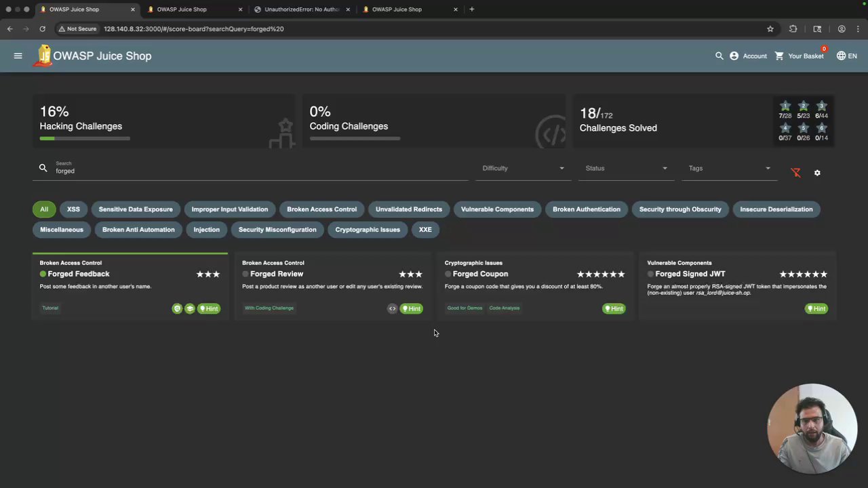Screen dimensions: 868x488
Task: Click the magnifier icon beside the challenge search
Action: 43,167
